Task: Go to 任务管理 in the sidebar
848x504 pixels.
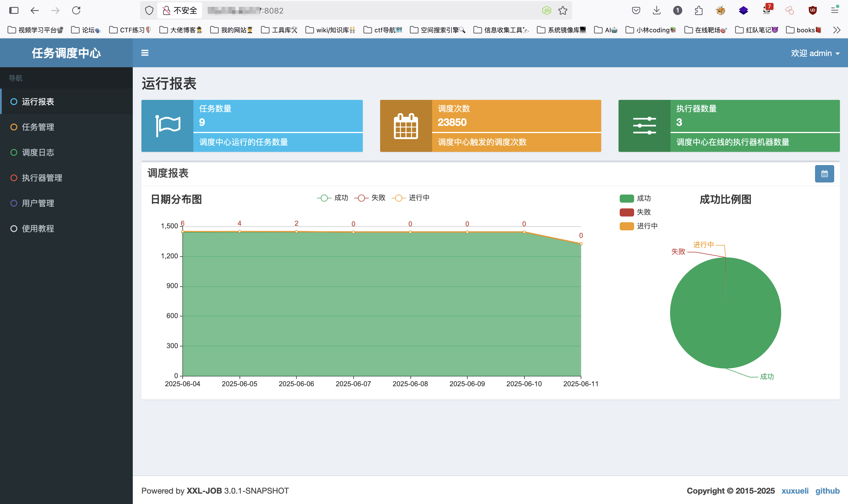Action: tap(38, 127)
